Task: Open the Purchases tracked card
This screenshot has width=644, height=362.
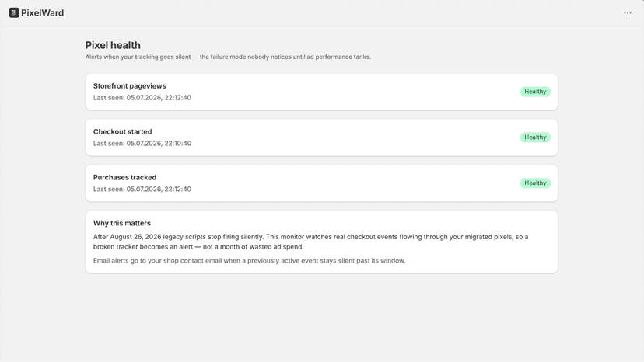Action: [x=321, y=183]
